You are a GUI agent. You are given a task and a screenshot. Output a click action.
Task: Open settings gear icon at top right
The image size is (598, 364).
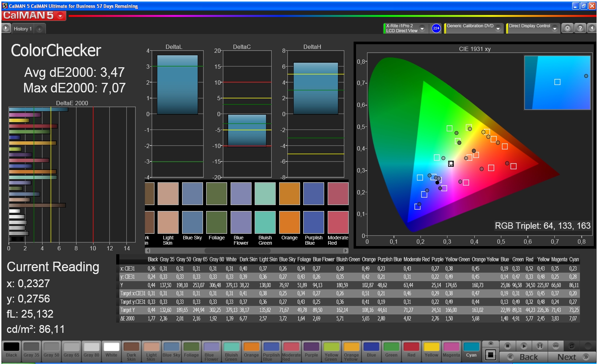568,28
